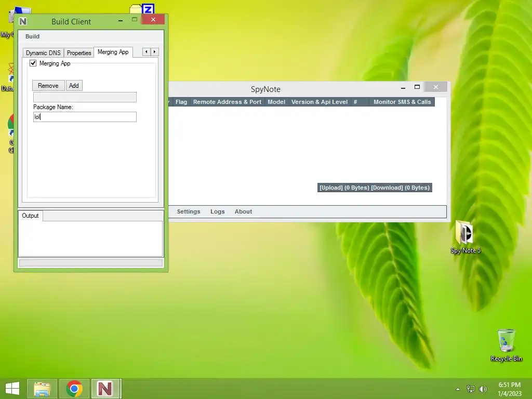Open the Build menu
The width and height of the screenshot is (532, 399).
click(32, 36)
